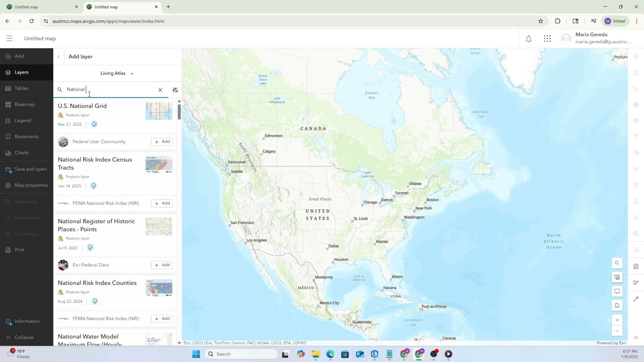644x362 pixels.
Task: Open Map properties
Action: coord(27,186)
